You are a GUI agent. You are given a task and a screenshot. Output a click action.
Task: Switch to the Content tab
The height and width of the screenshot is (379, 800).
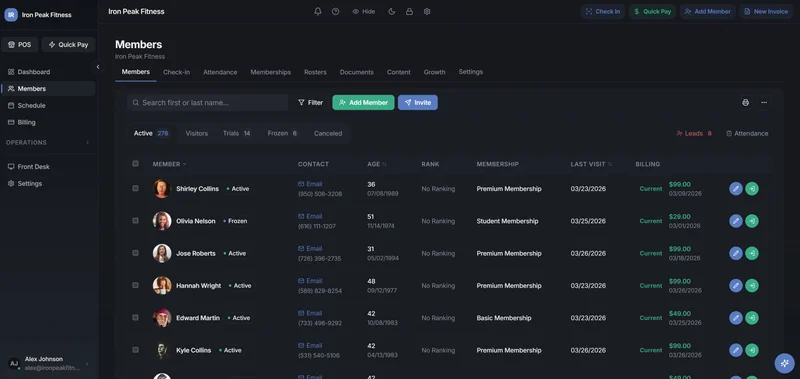coord(398,72)
